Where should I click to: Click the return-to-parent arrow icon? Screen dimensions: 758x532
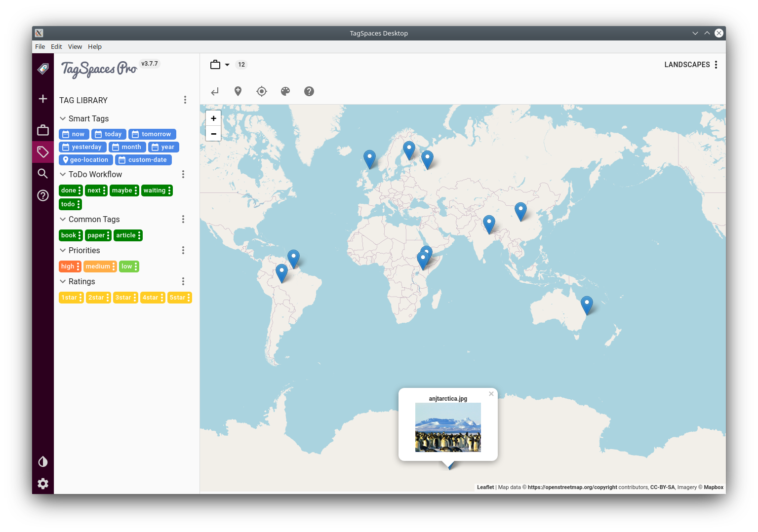pos(215,91)
